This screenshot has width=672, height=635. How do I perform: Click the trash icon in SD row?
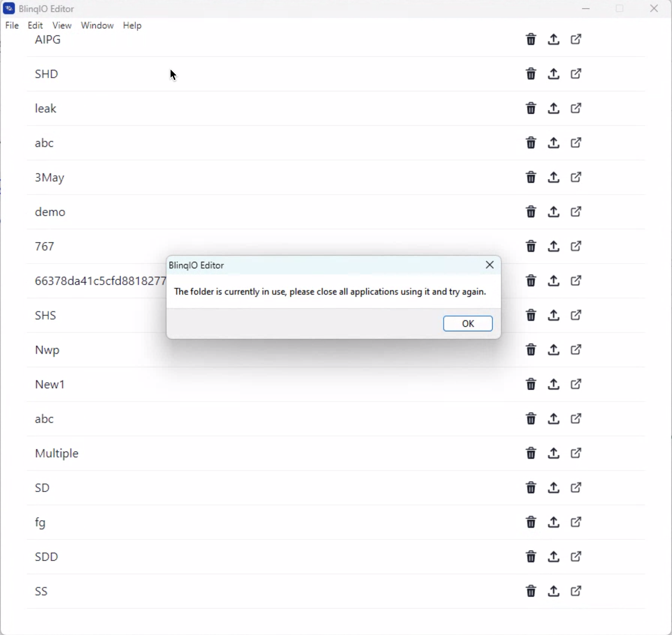click(x=531, y=488)
